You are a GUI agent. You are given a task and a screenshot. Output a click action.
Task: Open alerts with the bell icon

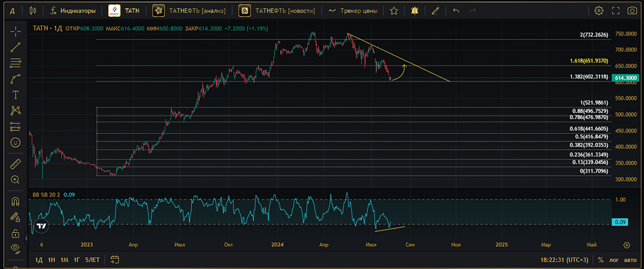pyautogui.click(x=415, y=11)
